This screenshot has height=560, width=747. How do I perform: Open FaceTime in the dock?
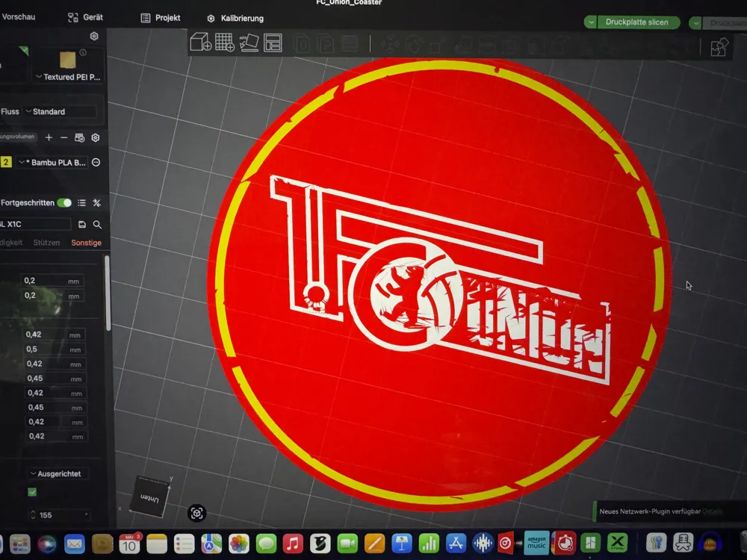point(347,544)
